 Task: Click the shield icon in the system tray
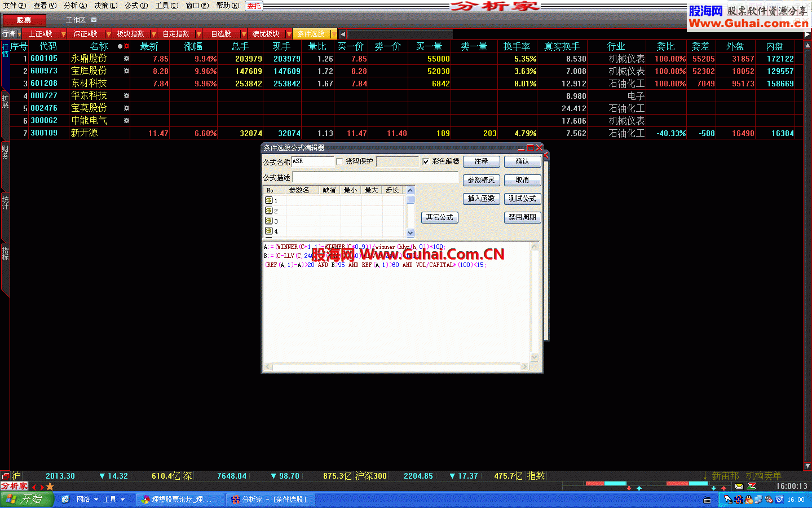pyautogui.click(x=779, y=500)
